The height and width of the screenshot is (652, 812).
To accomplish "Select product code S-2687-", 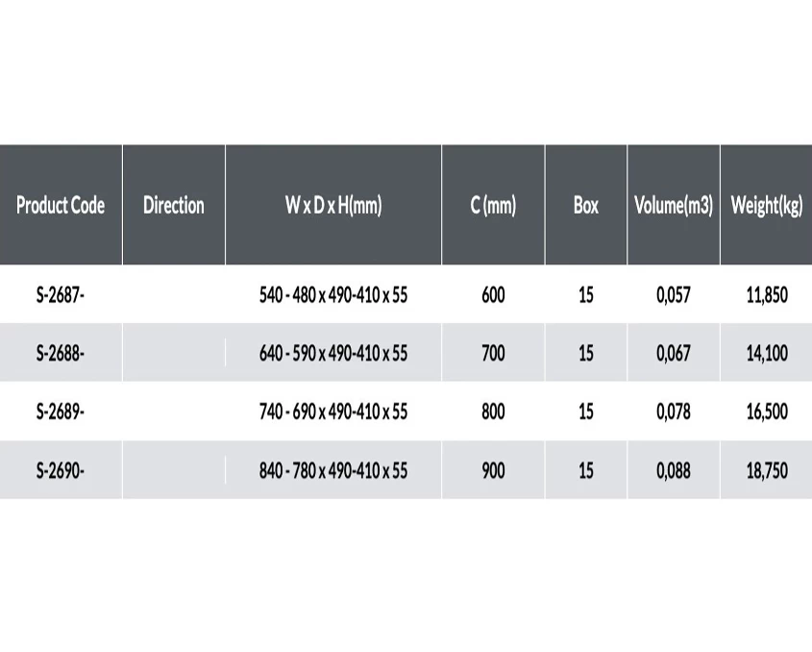I will tap(61, 295).
